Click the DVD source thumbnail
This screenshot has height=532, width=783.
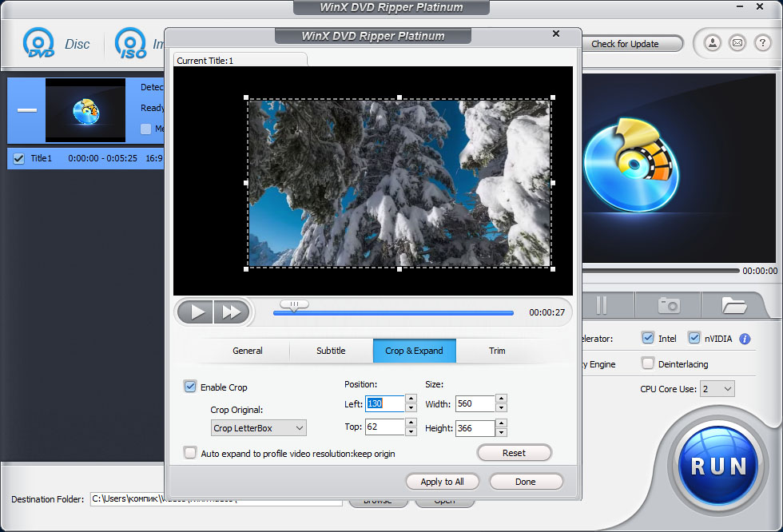pos(85,110)
